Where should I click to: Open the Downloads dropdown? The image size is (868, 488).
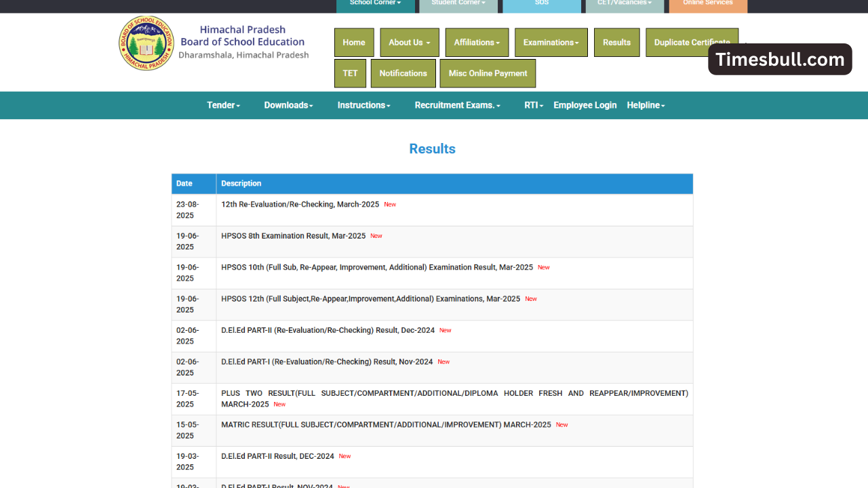pos(288,105)
